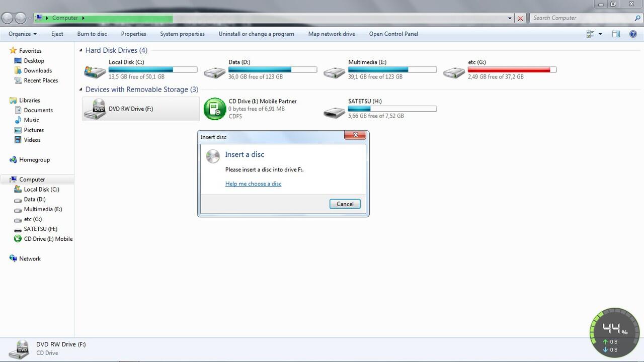Open Network in the navigation pane

(30, 259)
